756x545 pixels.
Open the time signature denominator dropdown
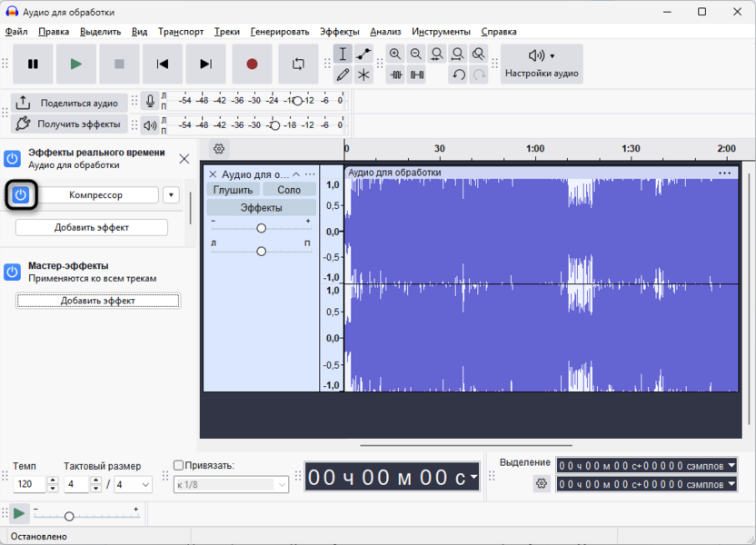[133, 485]
